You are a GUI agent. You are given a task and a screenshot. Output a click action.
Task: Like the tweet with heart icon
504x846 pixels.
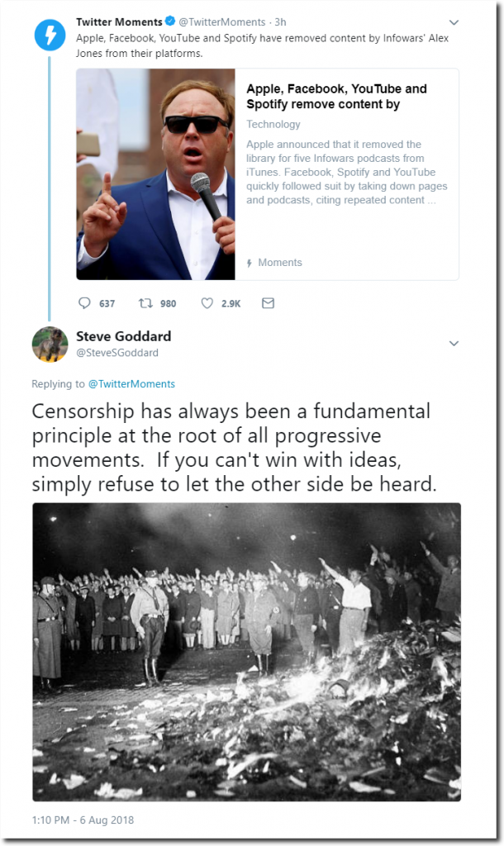click(x=207, y=303)
